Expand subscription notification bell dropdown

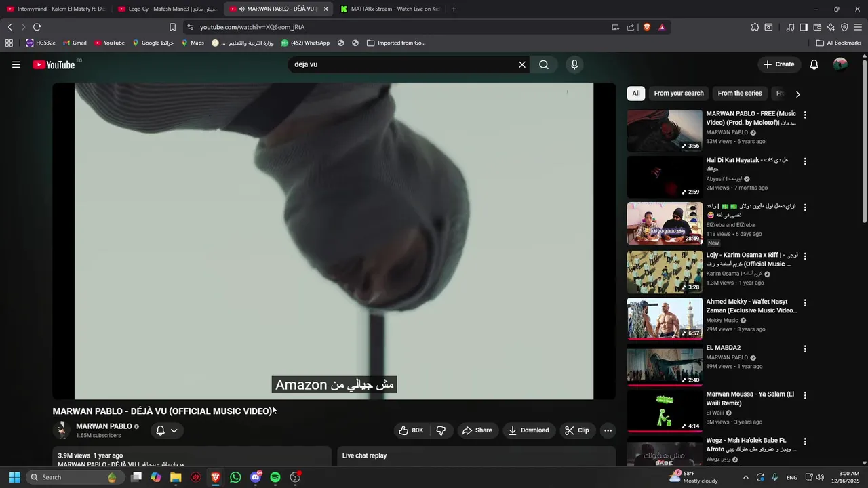[167, 430]
